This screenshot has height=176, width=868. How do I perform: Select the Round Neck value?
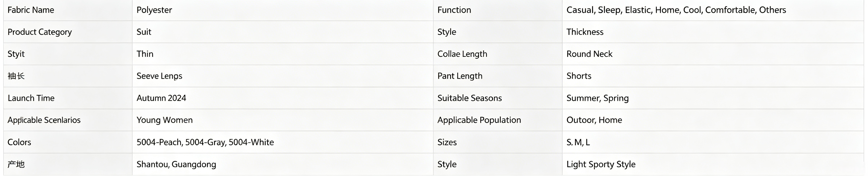(589, 54)
